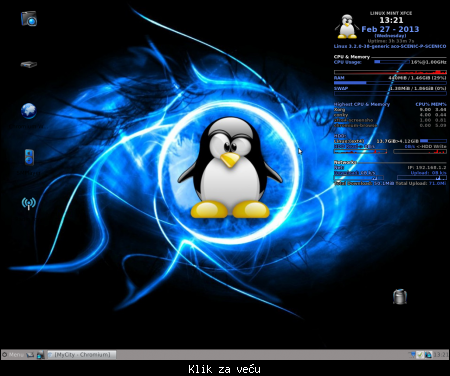Open the hard drive desktop icon
Screen dimensions: 450x376
tap(29, 64)
